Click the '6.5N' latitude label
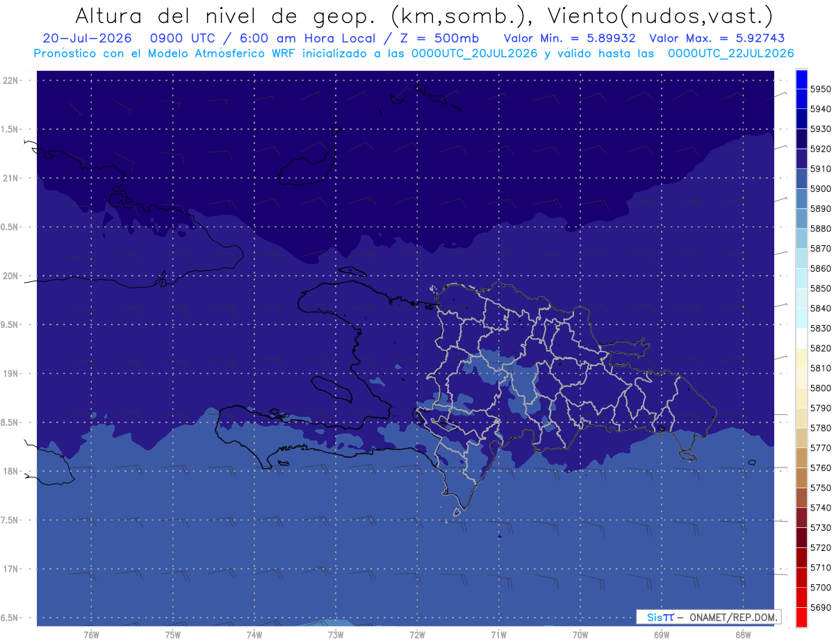Screen dimensions: 834x644 coord(10,618)
